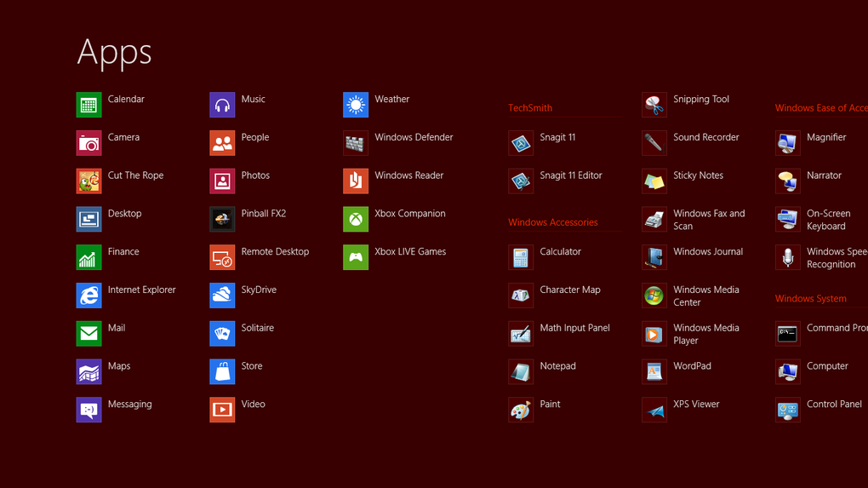This screenshot has width=868, height=488.
Task: Launch the Paint palette icon
Action: coord(521,410)
